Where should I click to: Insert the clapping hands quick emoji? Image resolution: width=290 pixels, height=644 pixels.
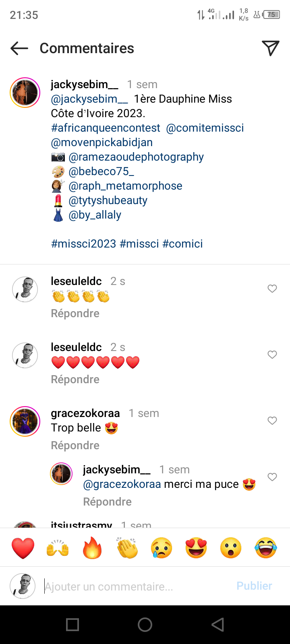tap(127, 548)
